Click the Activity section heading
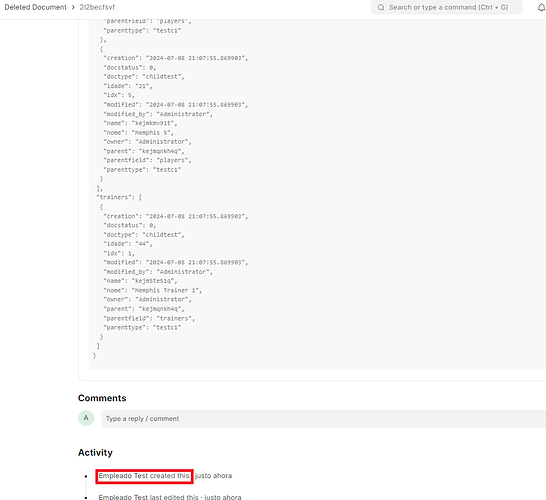 coord(95,453)
